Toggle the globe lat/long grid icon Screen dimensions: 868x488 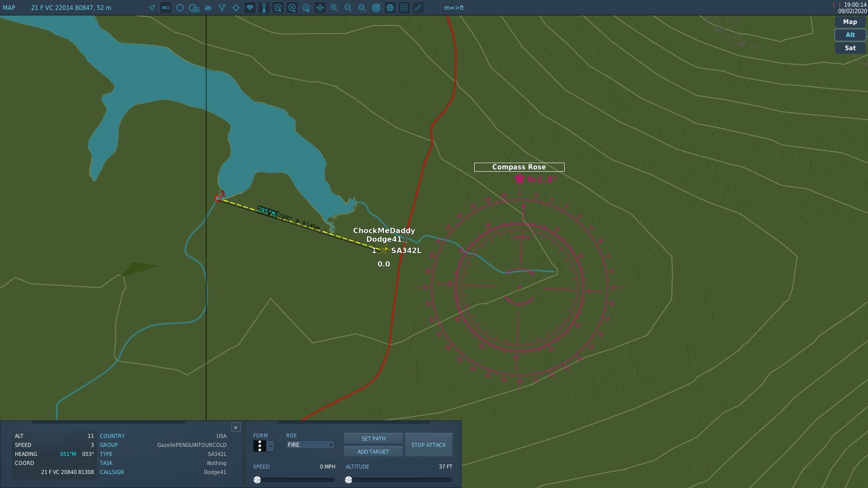coord(390,8)
